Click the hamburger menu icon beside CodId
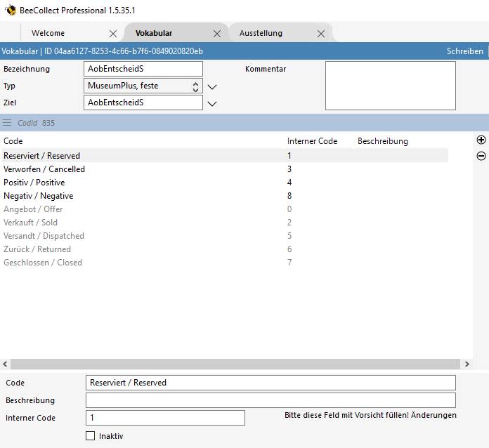Screen dimensions: 489x448 (7, 123)
